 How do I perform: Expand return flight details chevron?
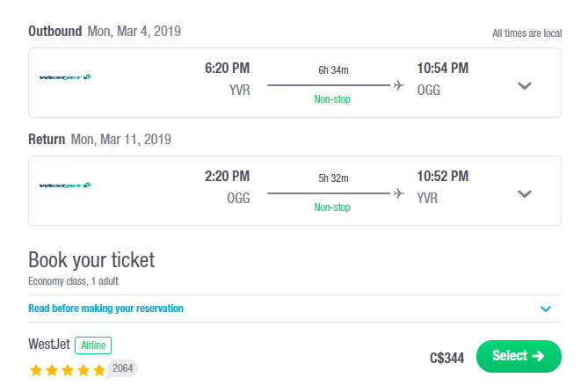coord(524,194)
